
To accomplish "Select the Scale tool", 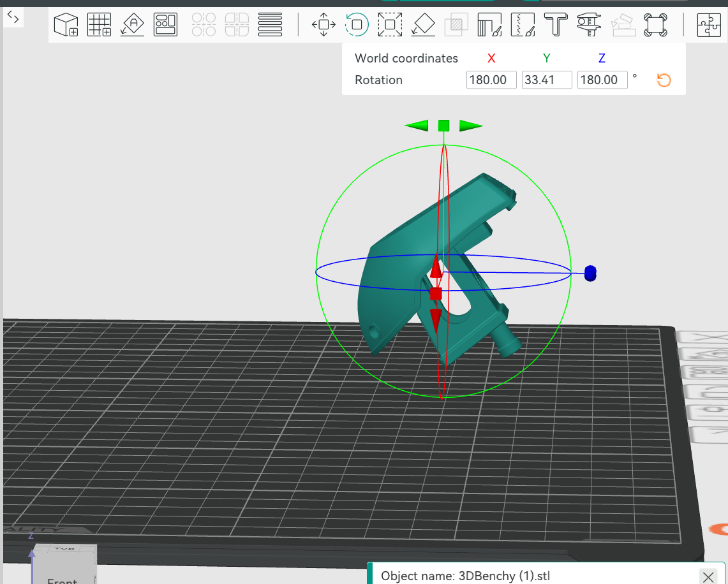I will [390, 25].
